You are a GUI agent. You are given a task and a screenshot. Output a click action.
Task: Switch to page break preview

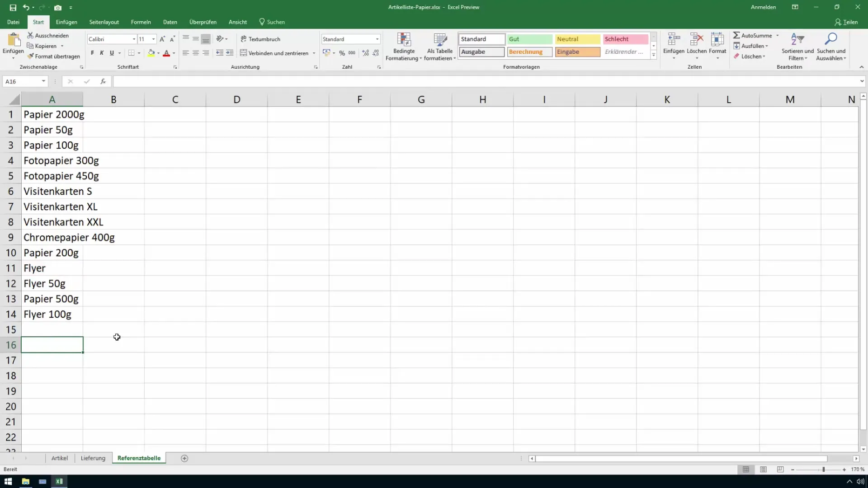coord(780,469)
